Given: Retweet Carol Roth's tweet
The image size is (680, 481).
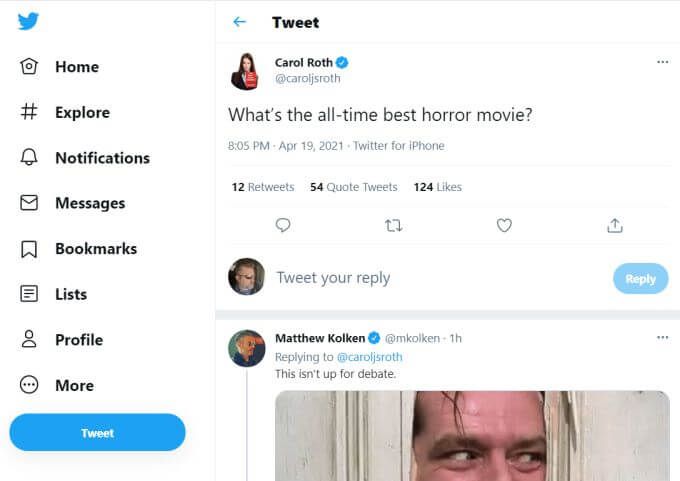Looking at the screenshot, I should click(x=393, y=226).
